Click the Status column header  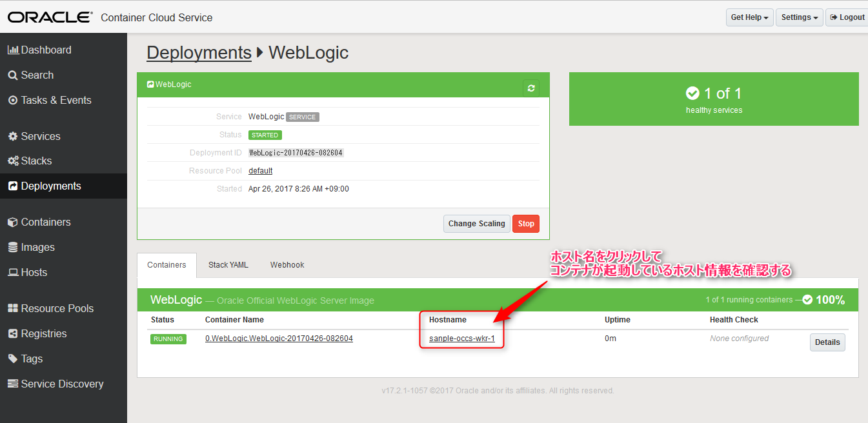click(x=163, y=320)
